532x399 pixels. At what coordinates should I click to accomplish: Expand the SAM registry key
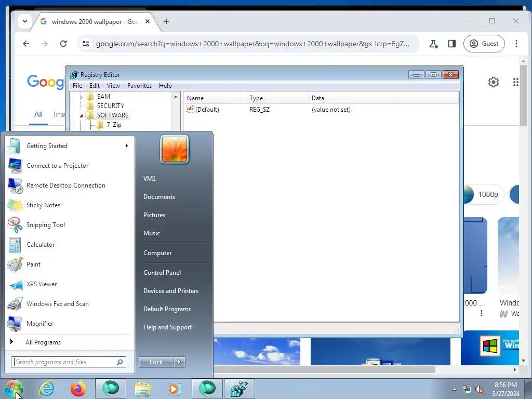point(81,97)
